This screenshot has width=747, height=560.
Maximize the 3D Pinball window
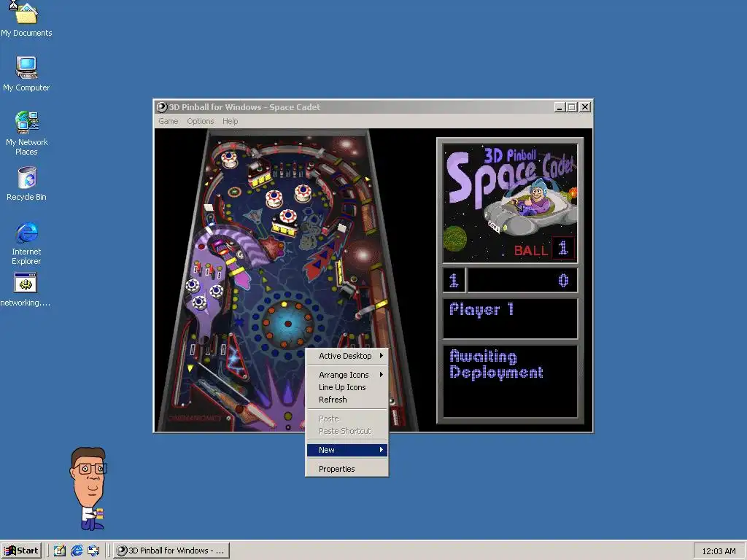tap(572, 107)
